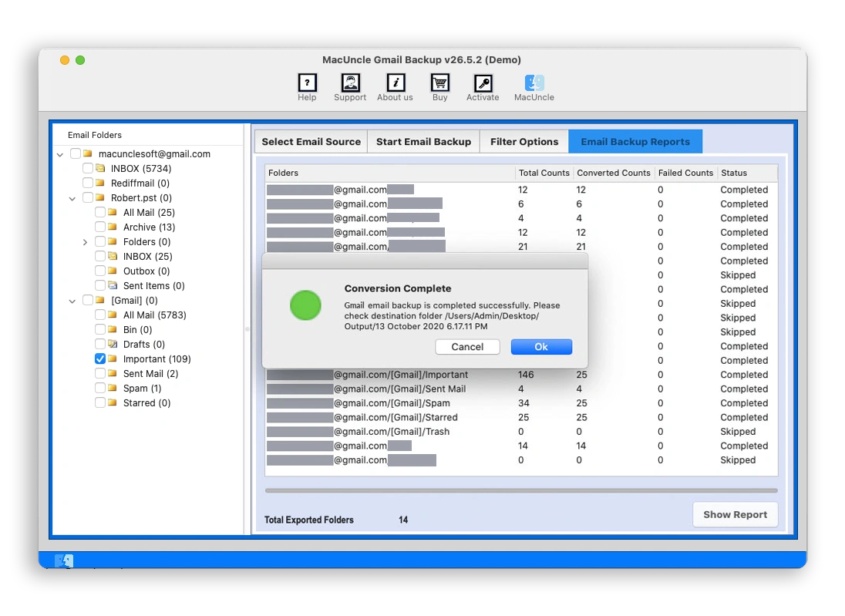Open the Support toolbar icon
Image resolution: width=845 pixels, height=616 pixels.
pos(350,83)
